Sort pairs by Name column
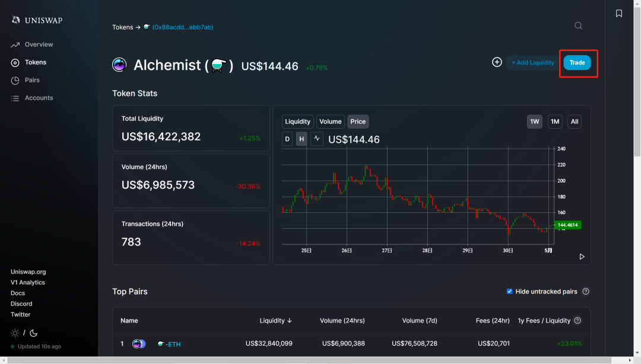The width and height of the screenshot is (641, 364). pos(129,321)
